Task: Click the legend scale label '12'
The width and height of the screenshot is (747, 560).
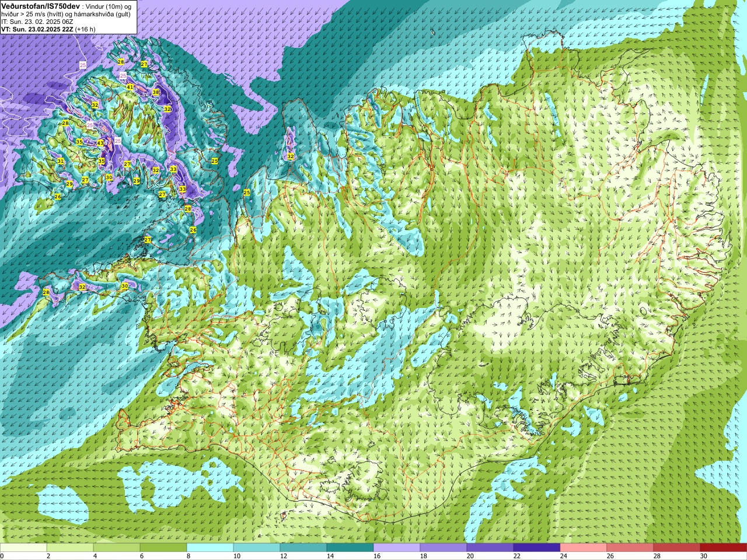Action: [284, 556]
